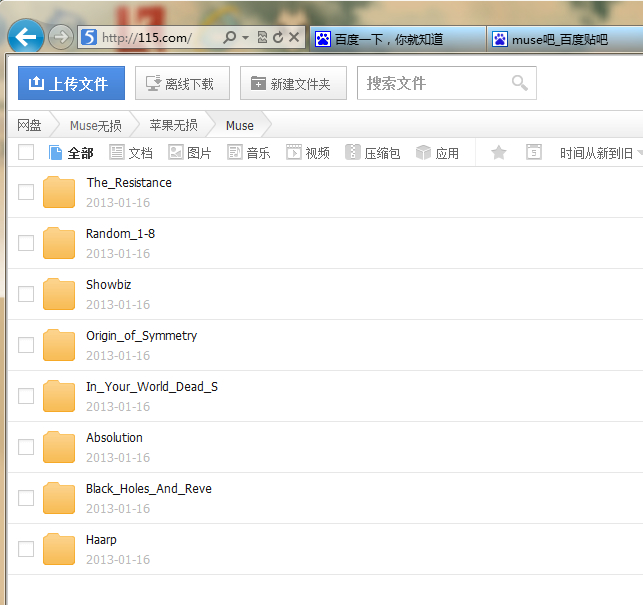Filter by 图片 pictures
The height and width of the screenshot is (605, 643).
coord(190,153)
